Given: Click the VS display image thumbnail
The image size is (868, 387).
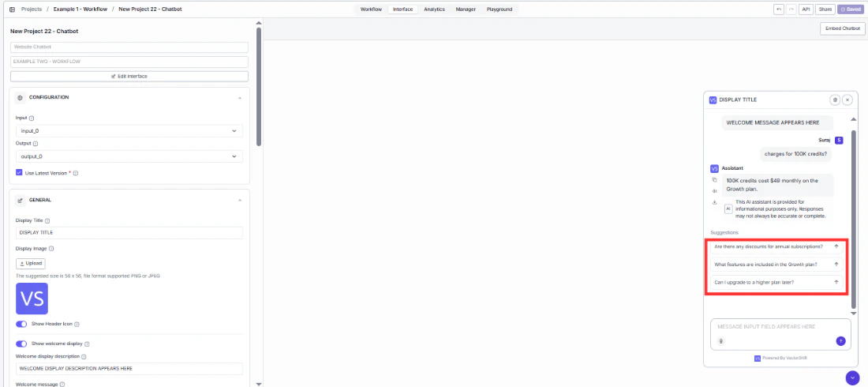Looking at the screenshot, I should point(32,299).
